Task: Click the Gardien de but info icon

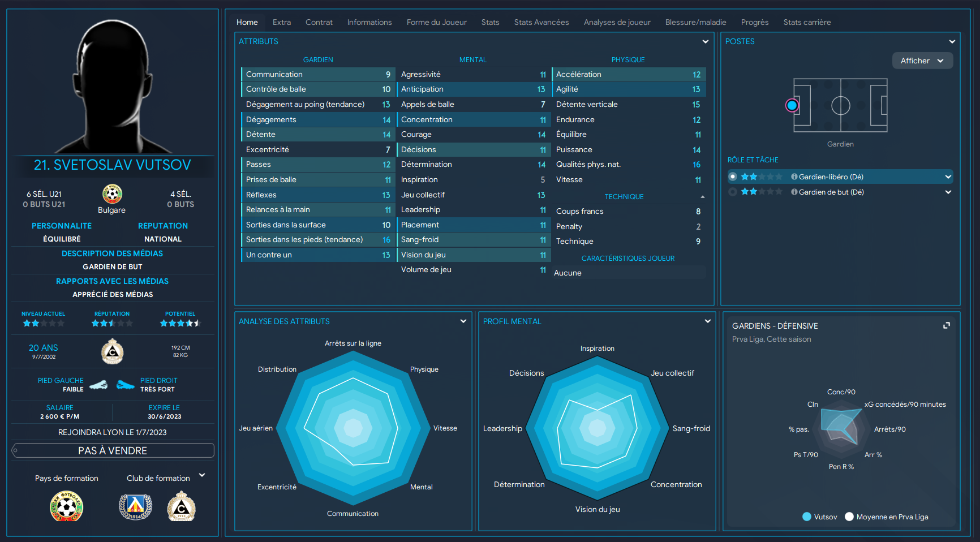Action: (794, 192)
